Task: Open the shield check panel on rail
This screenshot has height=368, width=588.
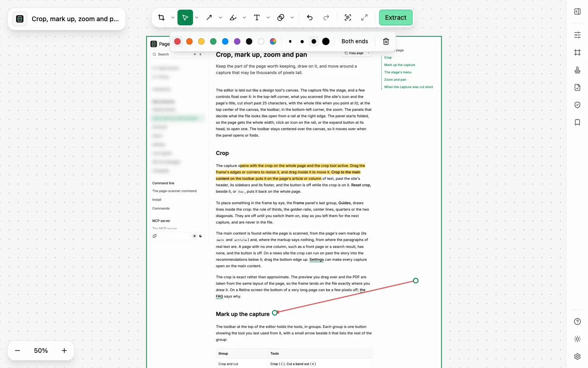Action: pyautogui.click(x=577, y=105)
